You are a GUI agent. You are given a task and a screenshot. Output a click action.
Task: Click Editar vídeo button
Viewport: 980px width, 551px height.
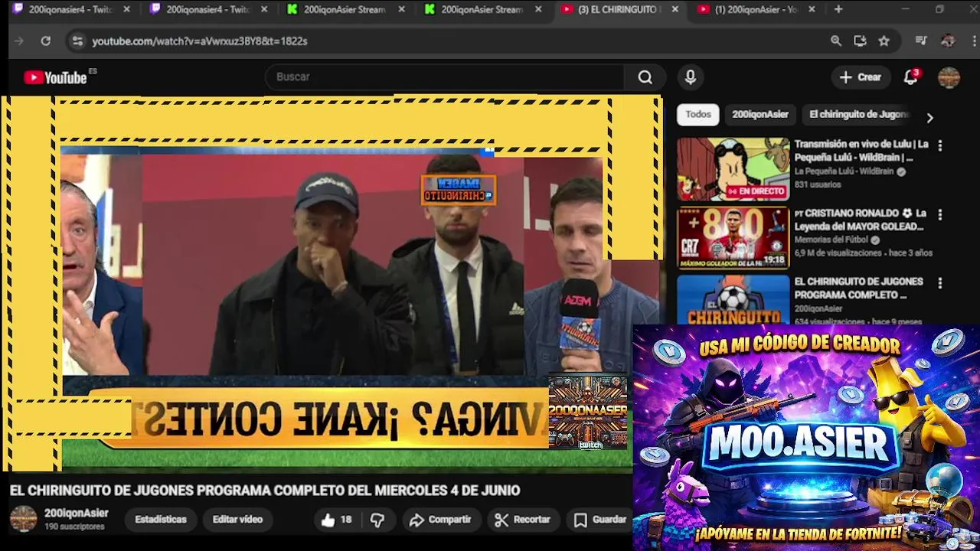[x=237, y=520]
